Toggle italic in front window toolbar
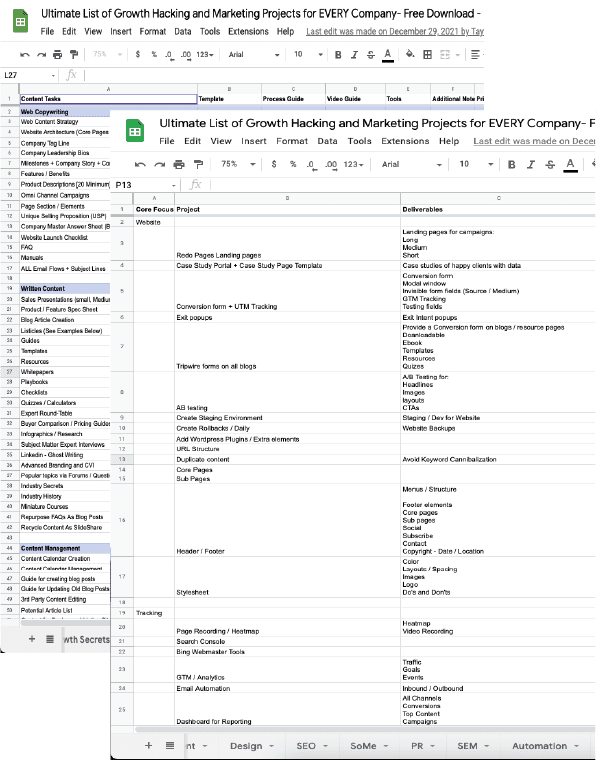Viewport: 596px width, 760px height. coord(531,165)
